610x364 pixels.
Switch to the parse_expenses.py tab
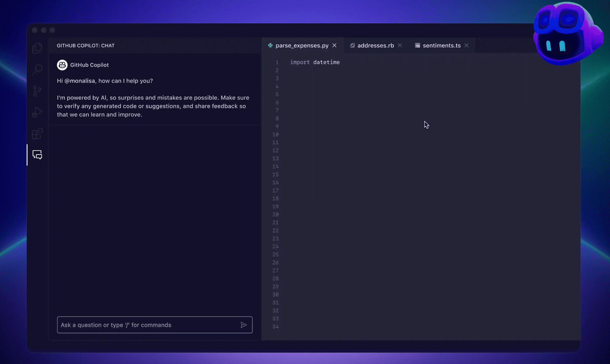tap(302, 46)
